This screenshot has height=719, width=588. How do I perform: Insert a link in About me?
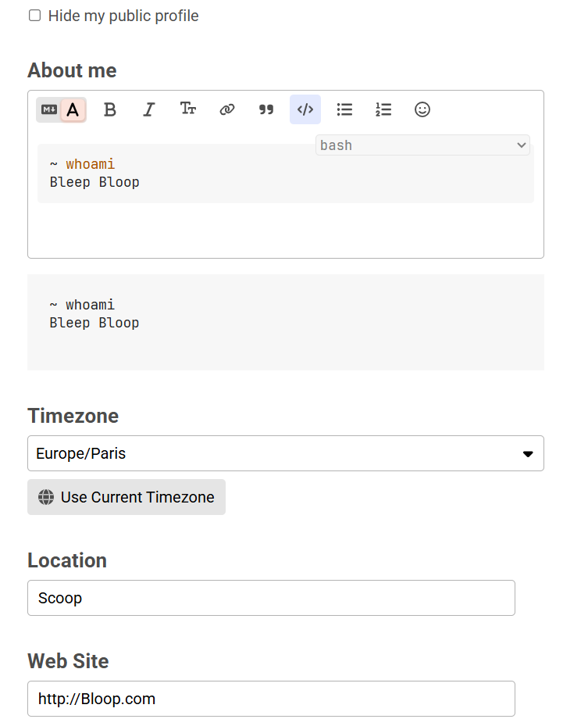coord(227,110)
